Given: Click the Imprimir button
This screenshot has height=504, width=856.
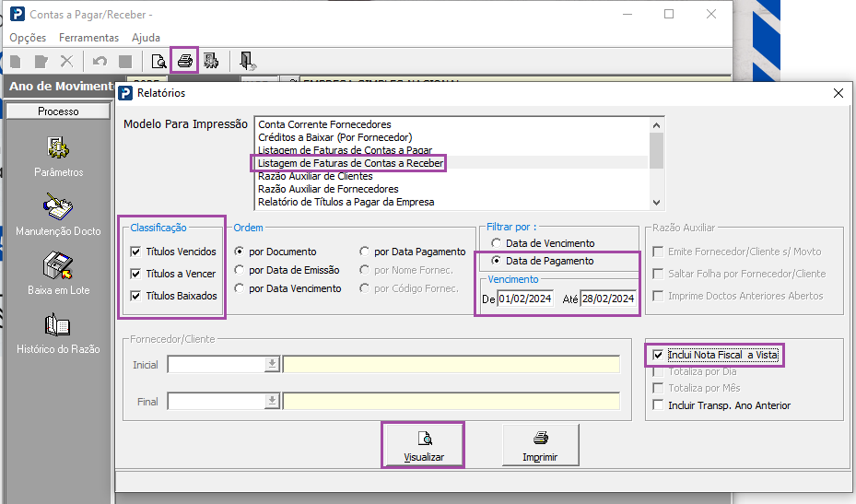Looking at the screenshot, I should pos(540,445).
